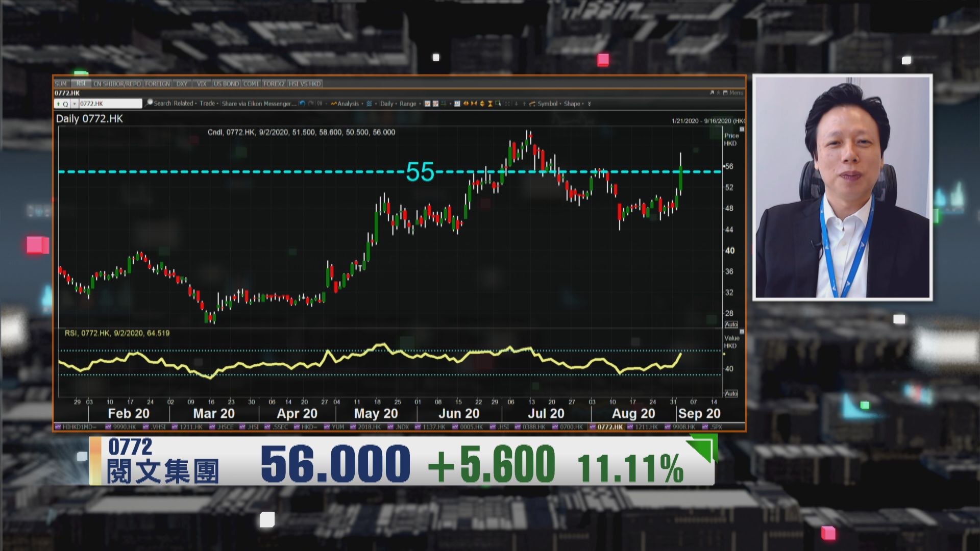Click the vertical expand arrows icon
The image size is (980, 551).
pos(482,104)
